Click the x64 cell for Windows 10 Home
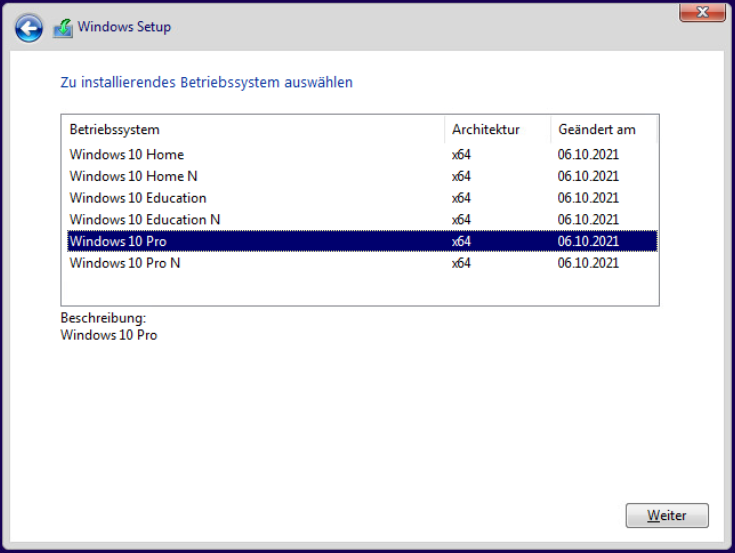The image size is (735, 553). [x=461, y=154]
